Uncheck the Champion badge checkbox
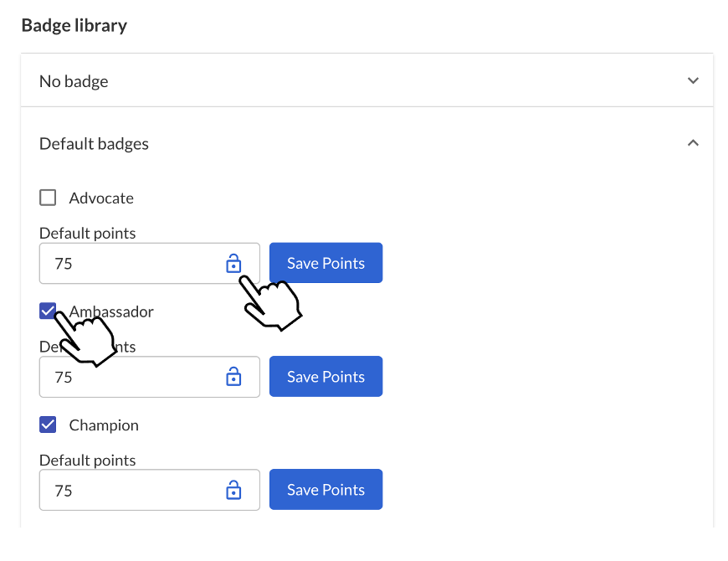Screen dimensions: 728x561 pyautogui.click(x=48, y=425)
